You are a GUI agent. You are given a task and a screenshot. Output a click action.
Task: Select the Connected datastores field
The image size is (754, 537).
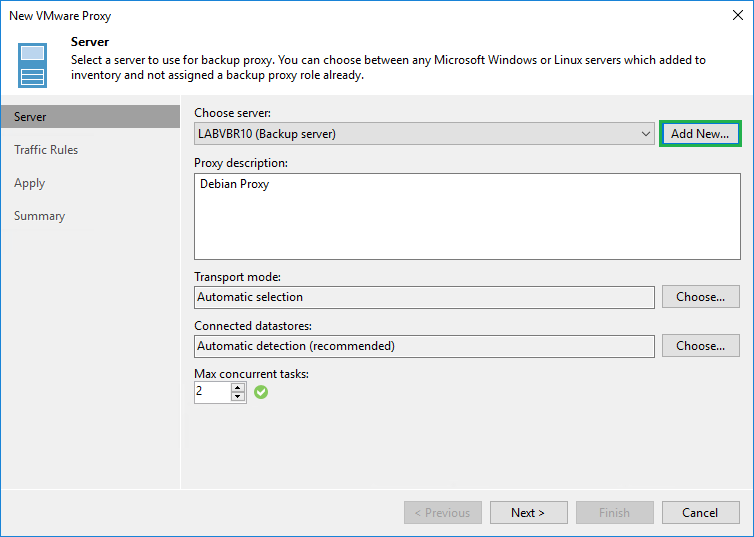point(424,346)
